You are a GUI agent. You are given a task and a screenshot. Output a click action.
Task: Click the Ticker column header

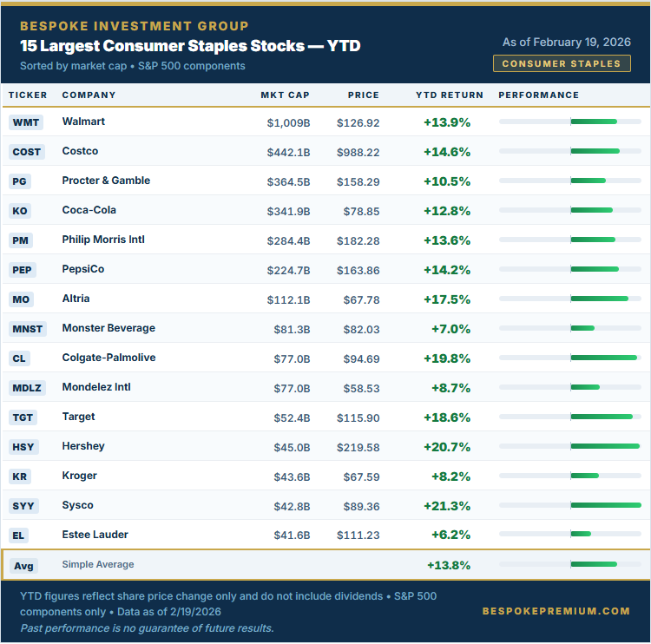(28, 95)
